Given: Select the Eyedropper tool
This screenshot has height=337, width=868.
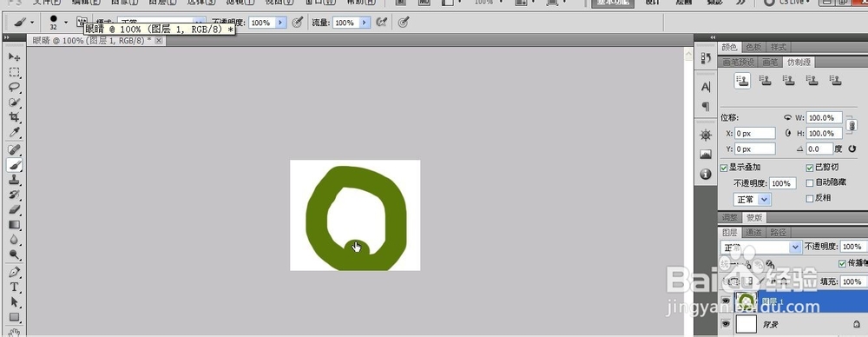Looking at the screenshot, I should 15,133.
